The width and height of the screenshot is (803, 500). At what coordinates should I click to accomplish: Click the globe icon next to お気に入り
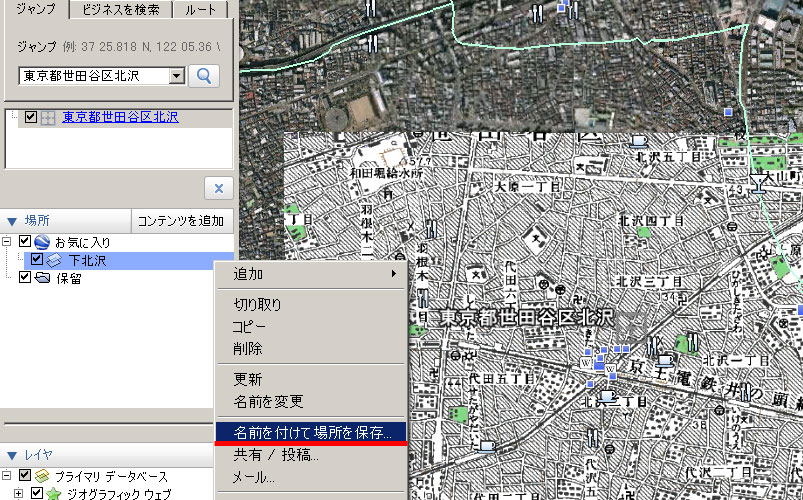pos(42,242)
